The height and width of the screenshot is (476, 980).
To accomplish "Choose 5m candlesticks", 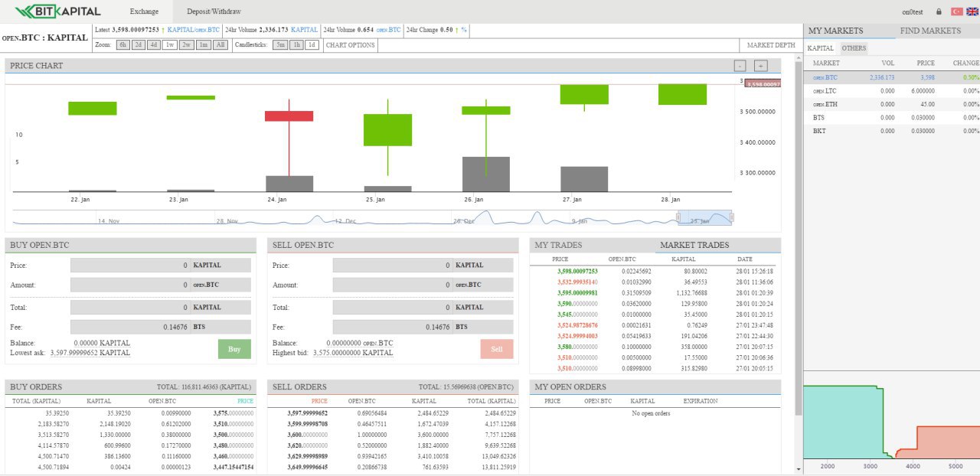I will 281,45.
